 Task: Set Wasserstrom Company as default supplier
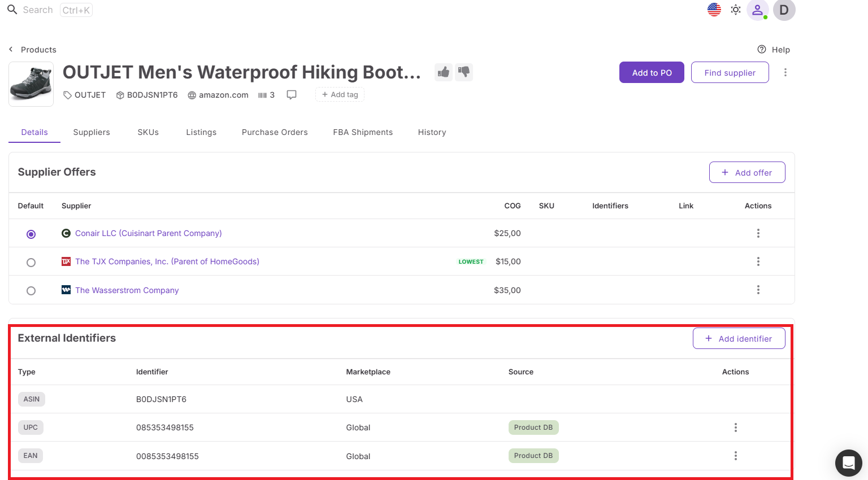click(31, 291)
